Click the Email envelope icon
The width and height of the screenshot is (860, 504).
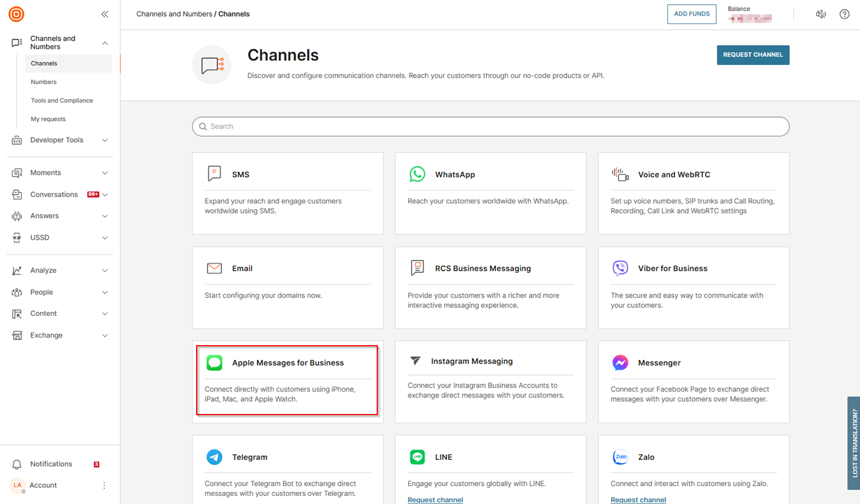click(214, 268)
